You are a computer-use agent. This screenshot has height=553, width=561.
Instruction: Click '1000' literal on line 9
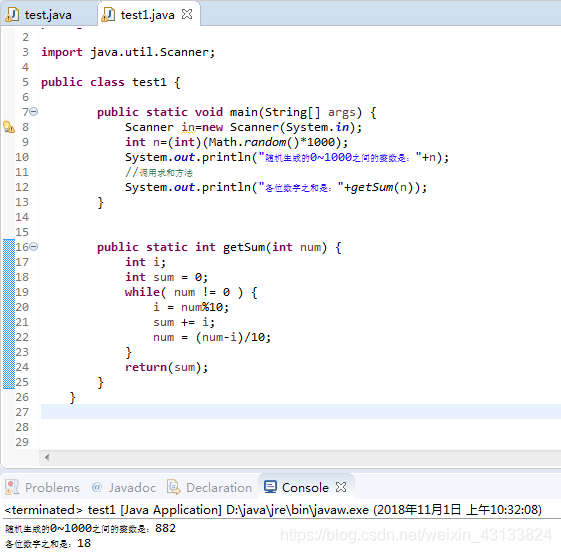coord(321,142)
